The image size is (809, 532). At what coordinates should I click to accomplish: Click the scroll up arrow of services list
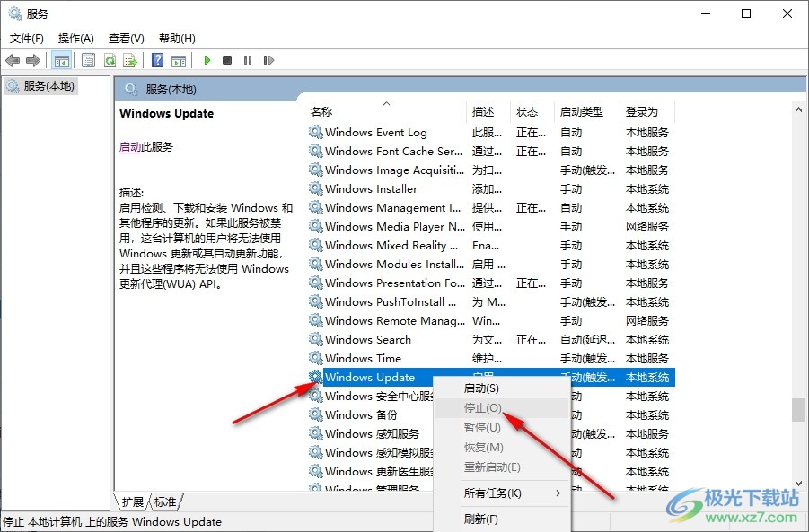click(x=799, y=109)
